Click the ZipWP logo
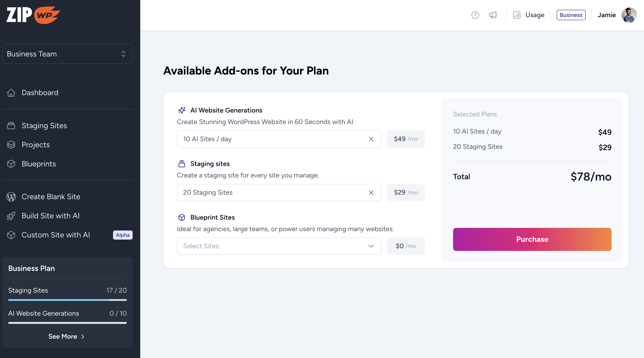Screen dimensions: 644x358 tap(33, 15)
